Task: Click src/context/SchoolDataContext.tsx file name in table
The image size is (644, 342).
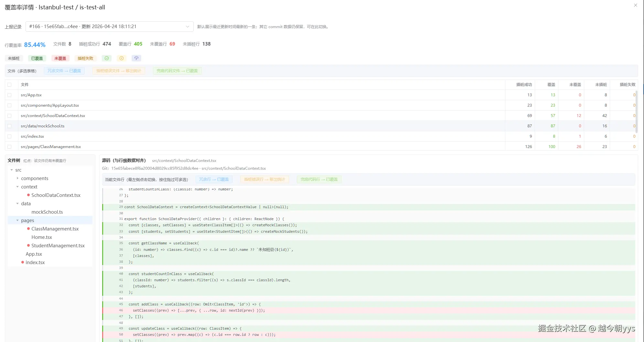Action: click(53, 116)
